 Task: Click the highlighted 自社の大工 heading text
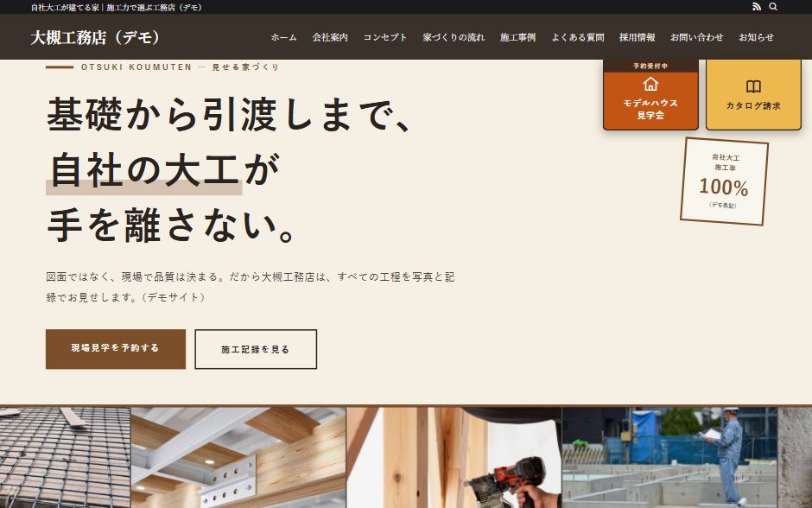144,170
